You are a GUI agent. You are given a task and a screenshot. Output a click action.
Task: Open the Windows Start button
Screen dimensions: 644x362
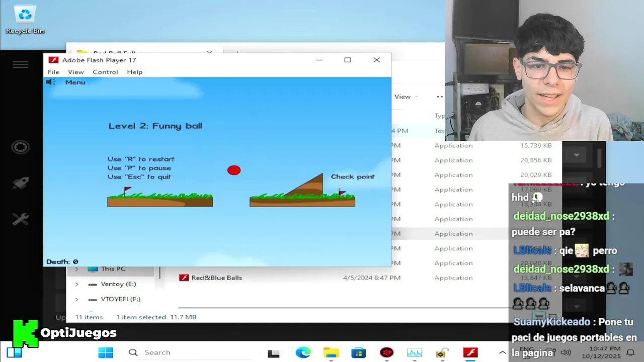[106, 352]
